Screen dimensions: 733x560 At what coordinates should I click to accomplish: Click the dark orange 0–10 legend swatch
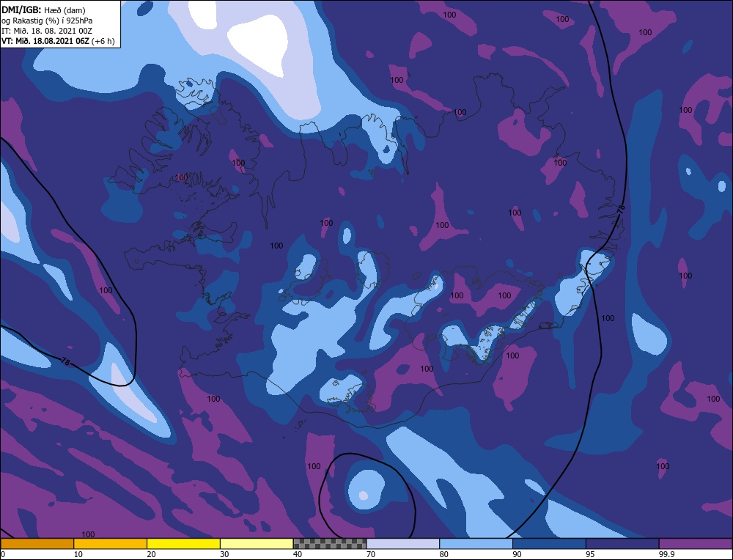coord(37,544)
